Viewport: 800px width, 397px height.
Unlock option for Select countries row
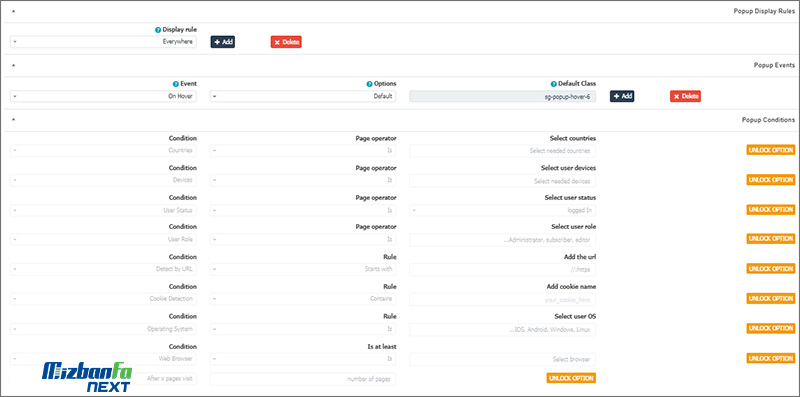click(x=770, y=150)
